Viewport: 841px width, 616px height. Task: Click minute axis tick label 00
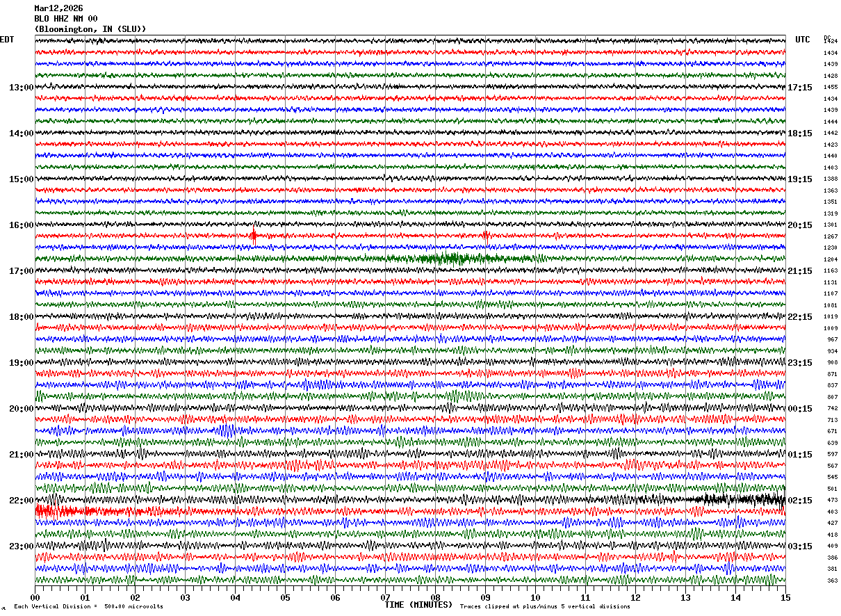click(35, 598)
